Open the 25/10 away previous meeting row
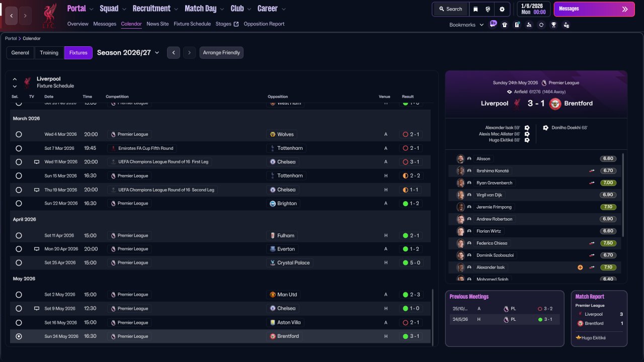Screen dimensions: 644x362 505,309
